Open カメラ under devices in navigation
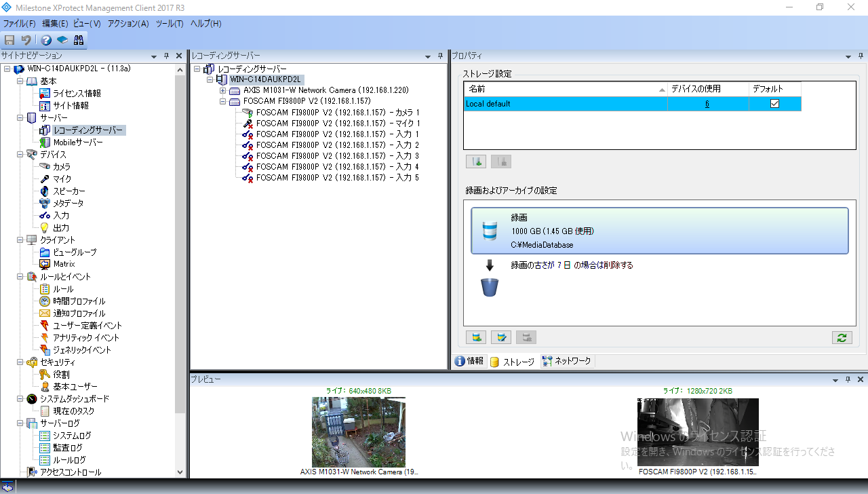 (x=62, y=167)
